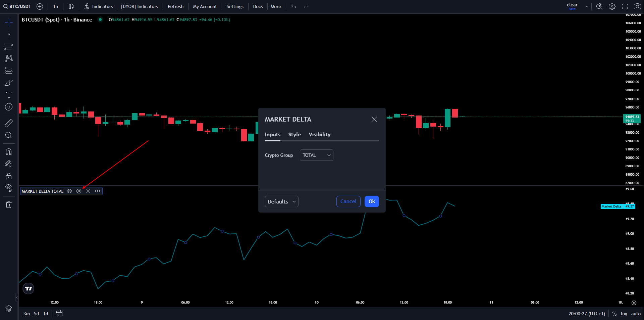Click the Cancel button
Viewport: 644px width, 320px height.
[x=348, y=201]
